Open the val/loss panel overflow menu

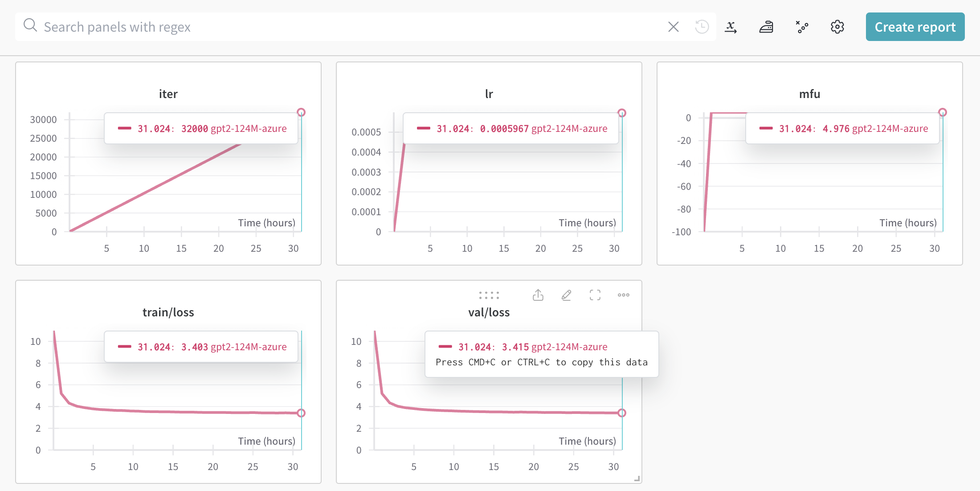(x=623, y=295)
